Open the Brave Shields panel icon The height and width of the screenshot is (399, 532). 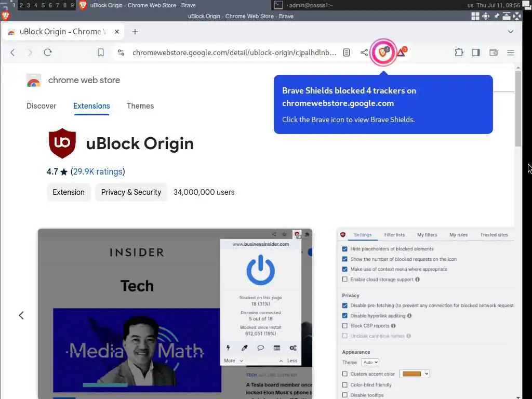tap(383, 52)
